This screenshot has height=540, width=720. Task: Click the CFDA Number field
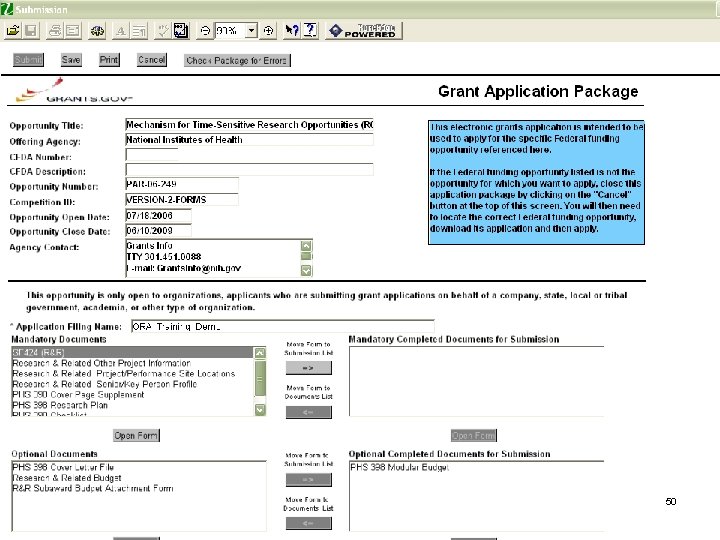[x=152, y=154]
